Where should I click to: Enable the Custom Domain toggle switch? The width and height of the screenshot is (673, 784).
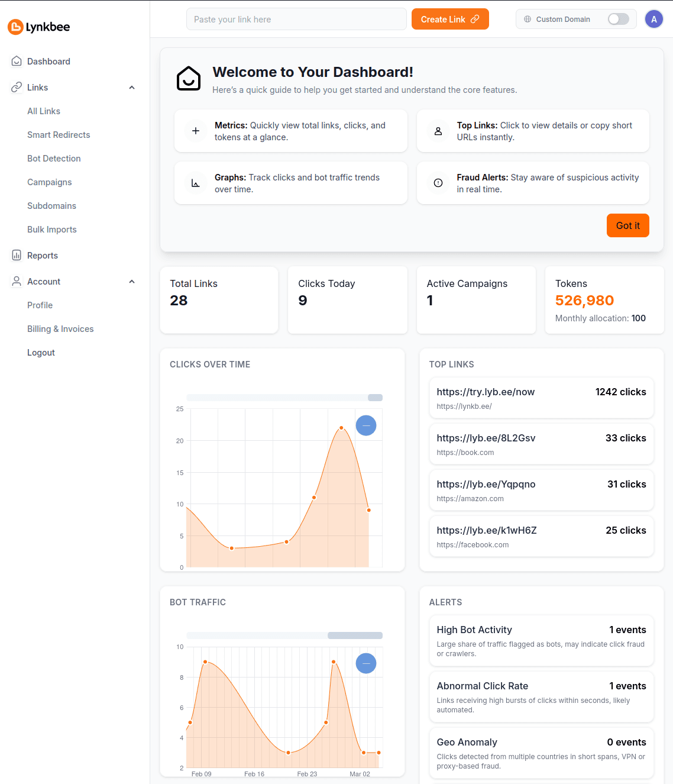coord(618,20)
